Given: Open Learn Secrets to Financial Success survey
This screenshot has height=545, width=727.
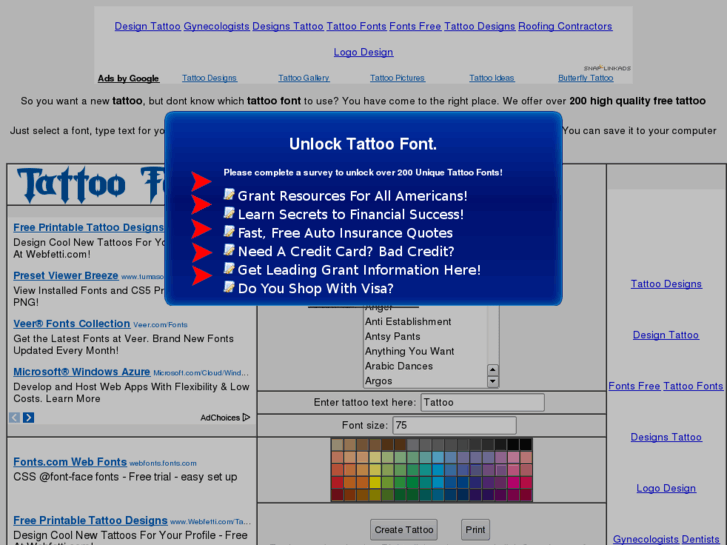Looking at the screenshot, I should pyautogui.click(x=351, y=214).
